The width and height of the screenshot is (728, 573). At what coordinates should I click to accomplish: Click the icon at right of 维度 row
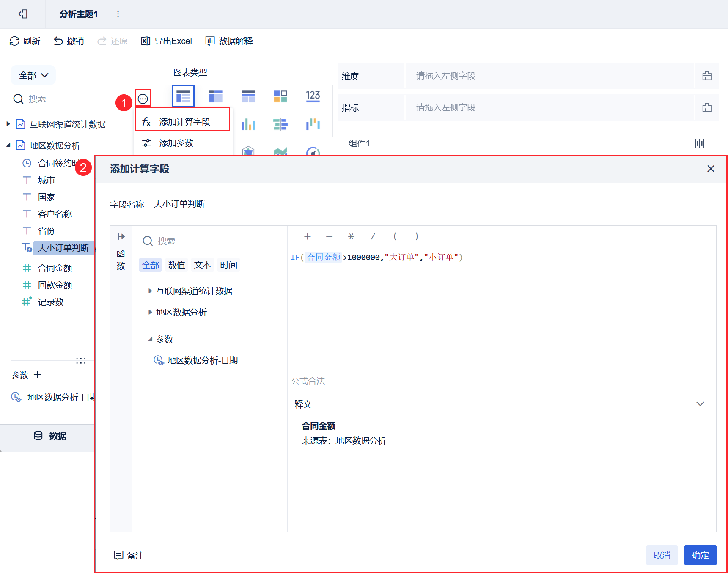[707, 76]
